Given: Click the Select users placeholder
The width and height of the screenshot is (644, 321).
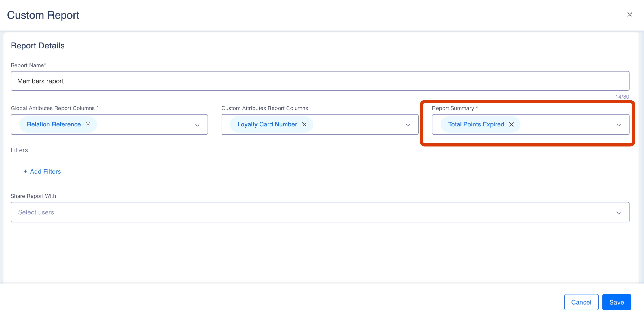Looking at the screenshot, I should [x=36, y=212].
